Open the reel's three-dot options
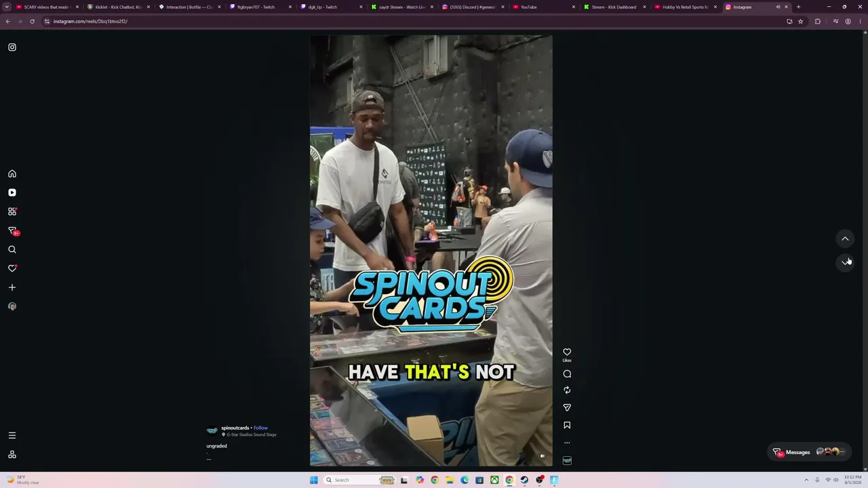Viewport: 868px width, 488px height. (567, 443)
